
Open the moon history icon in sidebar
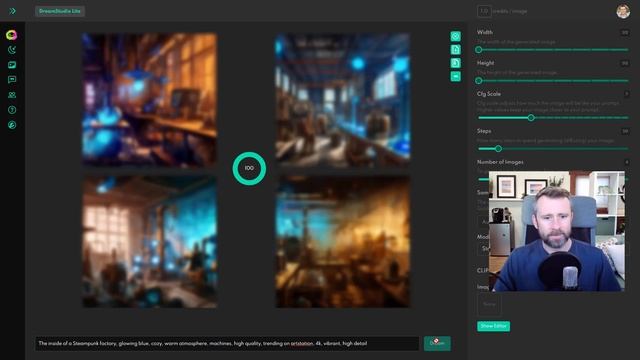[12, 50]
